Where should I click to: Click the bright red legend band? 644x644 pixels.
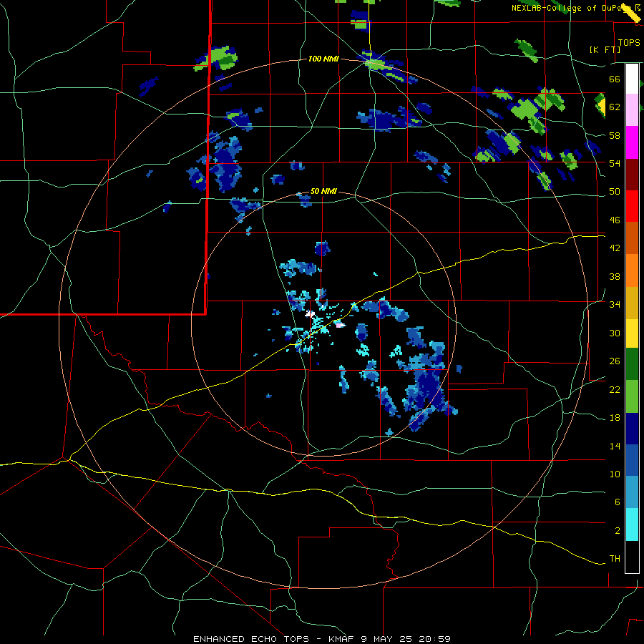click(x=632, y=206)
